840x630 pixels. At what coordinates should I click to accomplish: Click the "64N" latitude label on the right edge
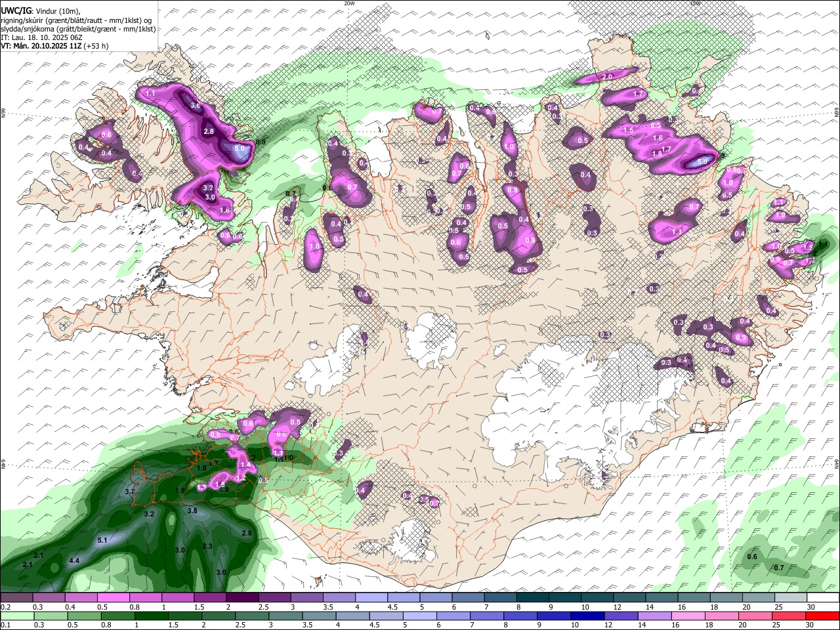coord(837,464)
